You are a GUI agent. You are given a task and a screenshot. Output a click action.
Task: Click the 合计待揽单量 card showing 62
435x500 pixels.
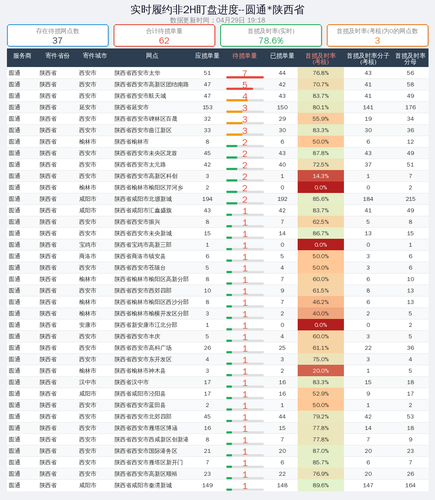(x=164, y=35)
